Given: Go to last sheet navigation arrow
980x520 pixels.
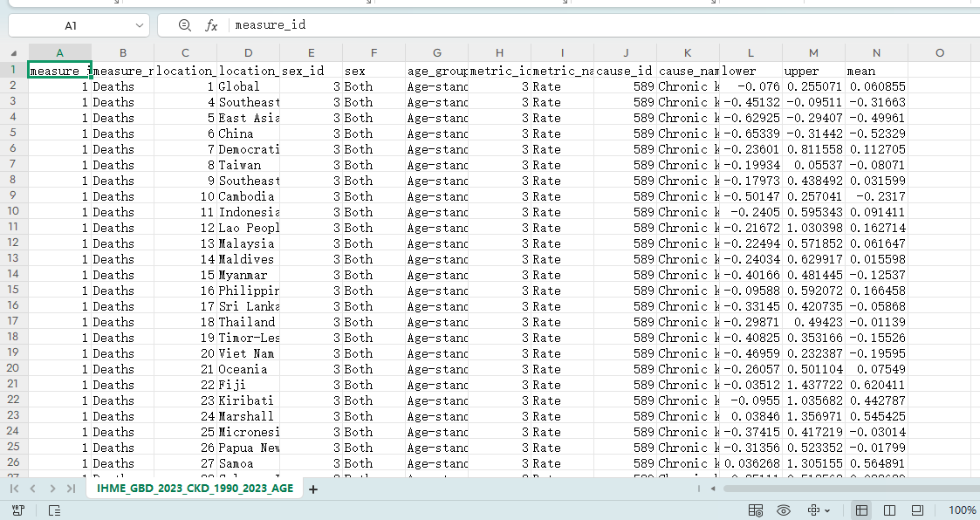Looking at the screenshot, I should tap(71, 489).
